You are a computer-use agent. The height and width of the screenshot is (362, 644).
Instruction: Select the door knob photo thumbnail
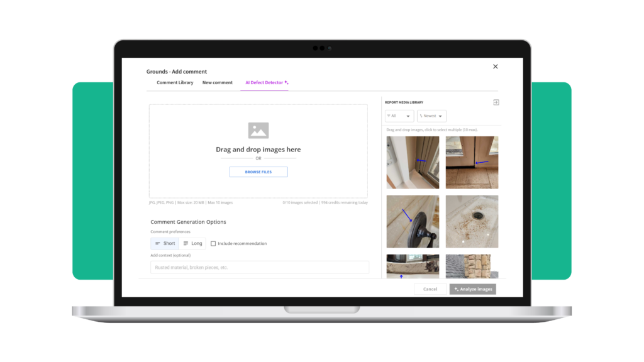pos(413,221)
